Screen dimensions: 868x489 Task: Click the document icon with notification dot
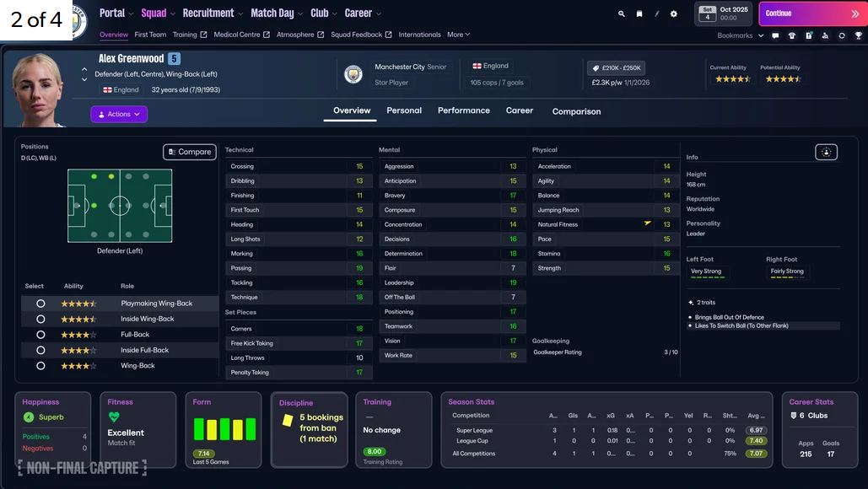click(809, 35)
